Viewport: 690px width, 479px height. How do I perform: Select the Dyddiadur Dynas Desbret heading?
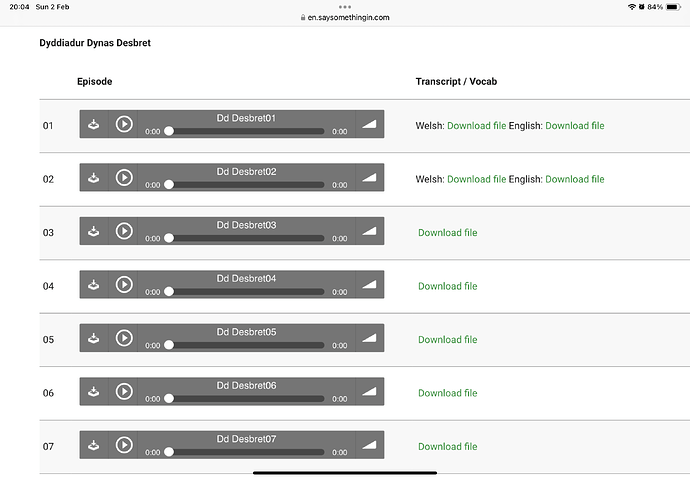pos(95,43)
